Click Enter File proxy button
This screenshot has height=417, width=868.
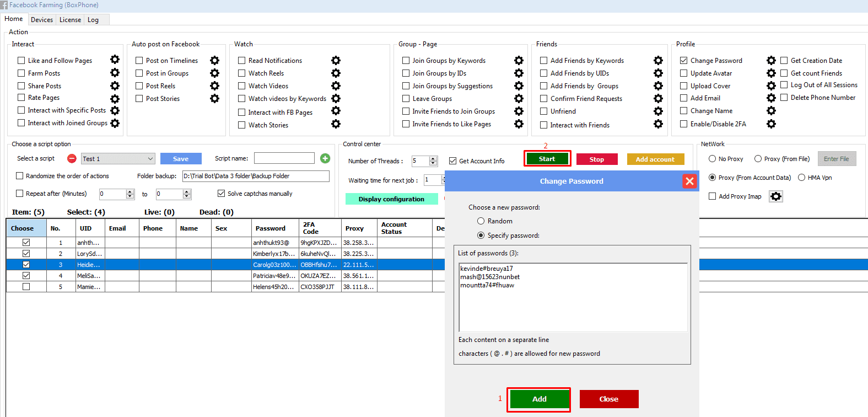(x=837, y=159)
